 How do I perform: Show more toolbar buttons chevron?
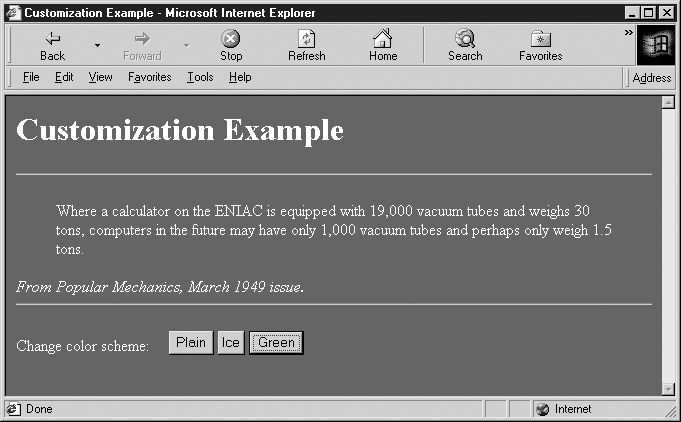click(x=628, y=32)
